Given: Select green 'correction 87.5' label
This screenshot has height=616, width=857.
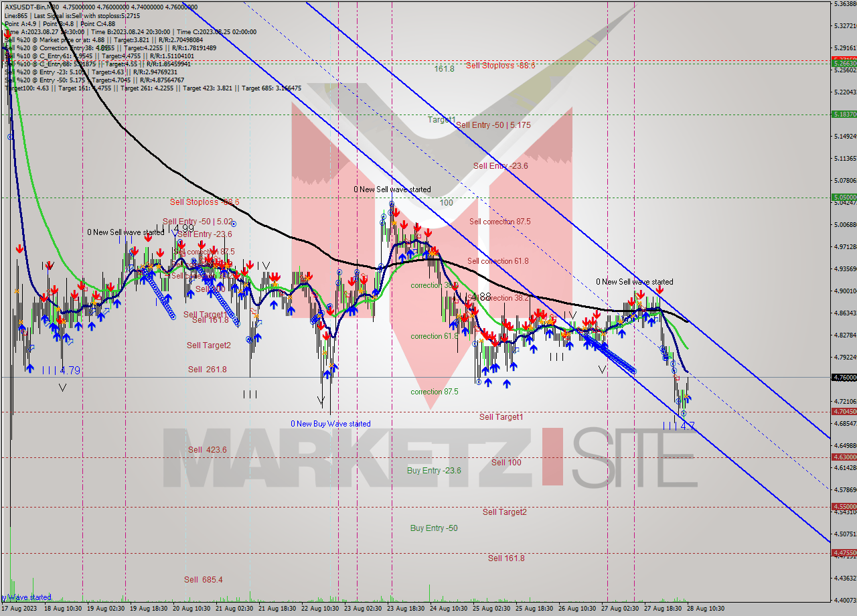Looking at the screenshot, I should pyautogui.click(x=435, y=392).
